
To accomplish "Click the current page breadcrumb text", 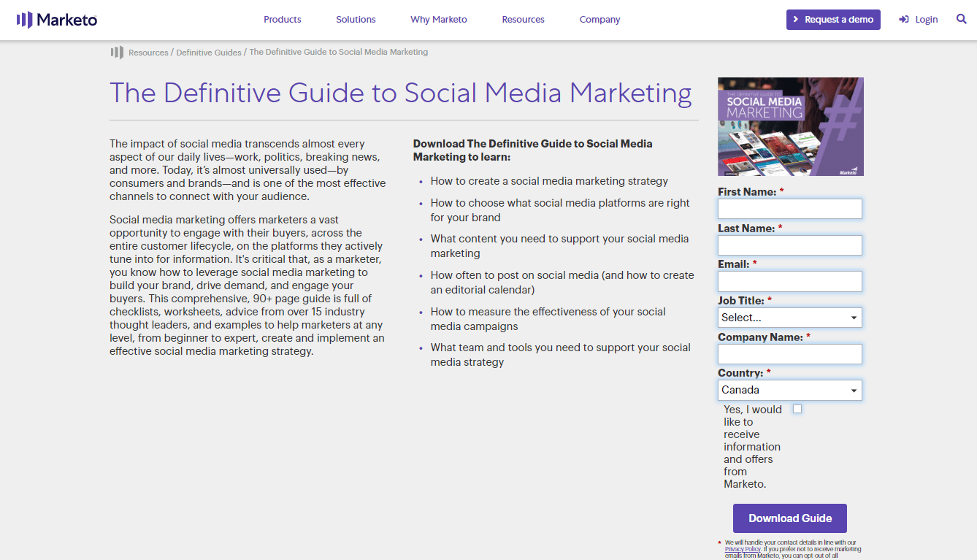I will click(339, 53).
